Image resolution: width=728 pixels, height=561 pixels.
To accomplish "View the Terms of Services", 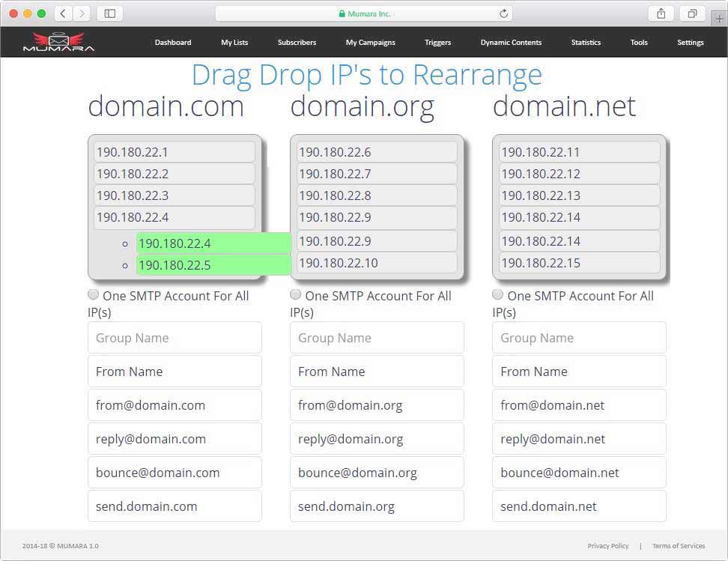I will pos(679,546).
